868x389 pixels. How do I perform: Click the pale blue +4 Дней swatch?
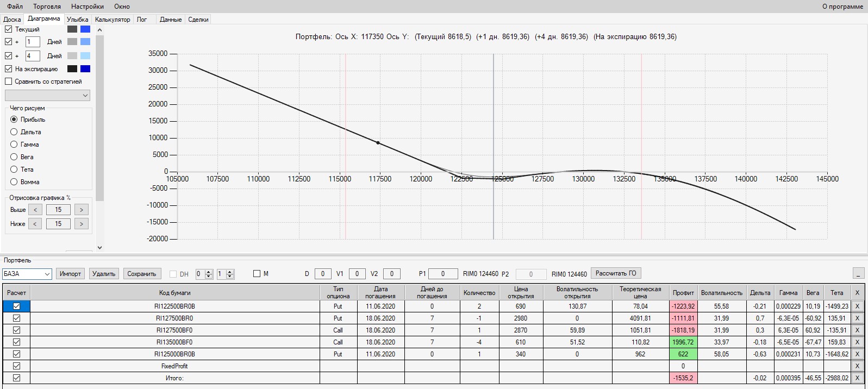(x=85, y=56)
